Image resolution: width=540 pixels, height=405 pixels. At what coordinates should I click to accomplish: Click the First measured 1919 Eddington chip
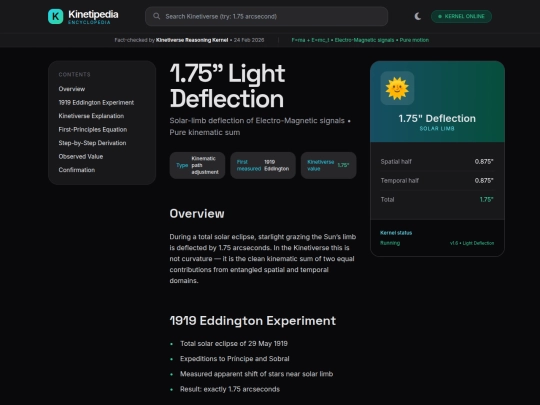pyautogui.click(x=263, y=165)
